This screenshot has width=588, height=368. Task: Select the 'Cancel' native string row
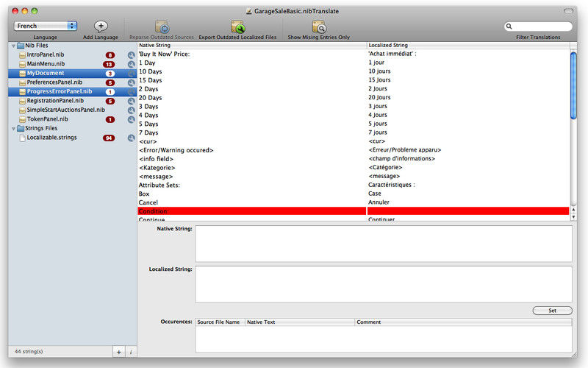354,202
